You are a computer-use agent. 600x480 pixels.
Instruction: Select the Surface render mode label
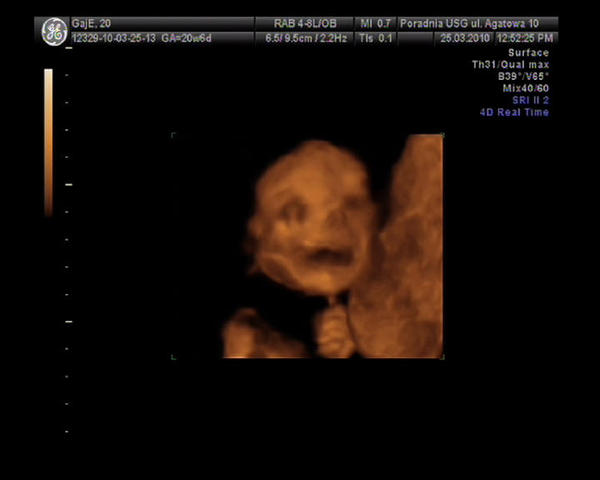pos(528,51)
